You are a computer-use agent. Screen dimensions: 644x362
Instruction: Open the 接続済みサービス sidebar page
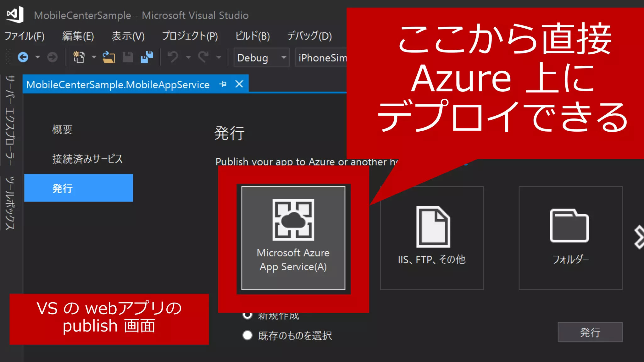tap(87, 159)
